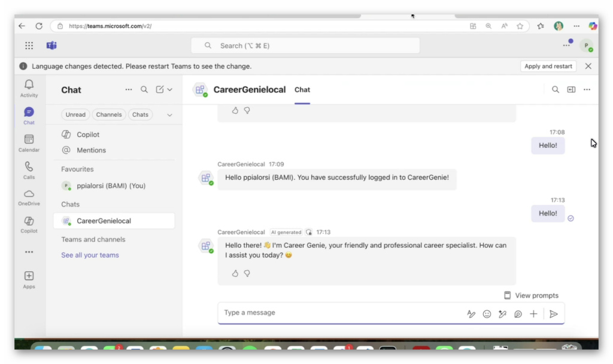Click the 17:13 Hello! message bubble
613x364 pixels.
[x=548, y=214]
